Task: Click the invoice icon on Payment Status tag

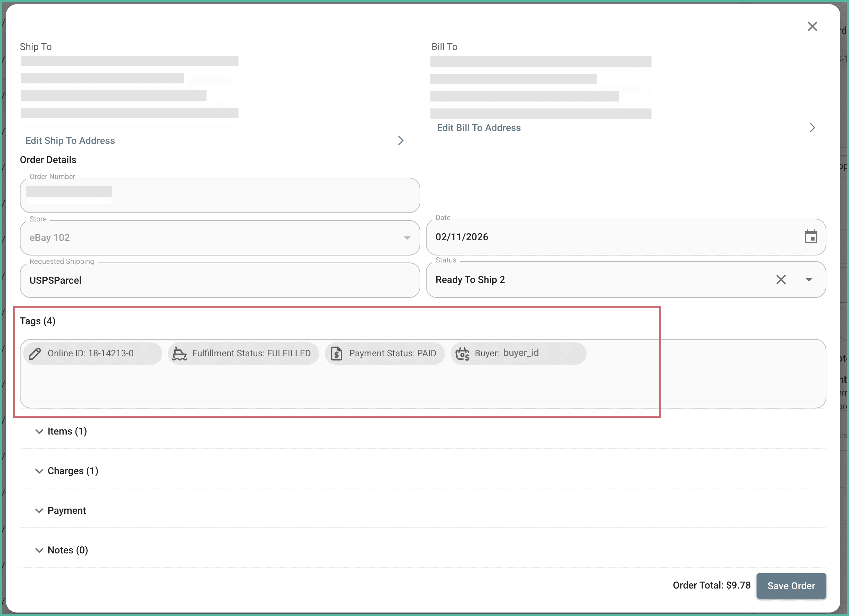Action: [x=336, y=353]
